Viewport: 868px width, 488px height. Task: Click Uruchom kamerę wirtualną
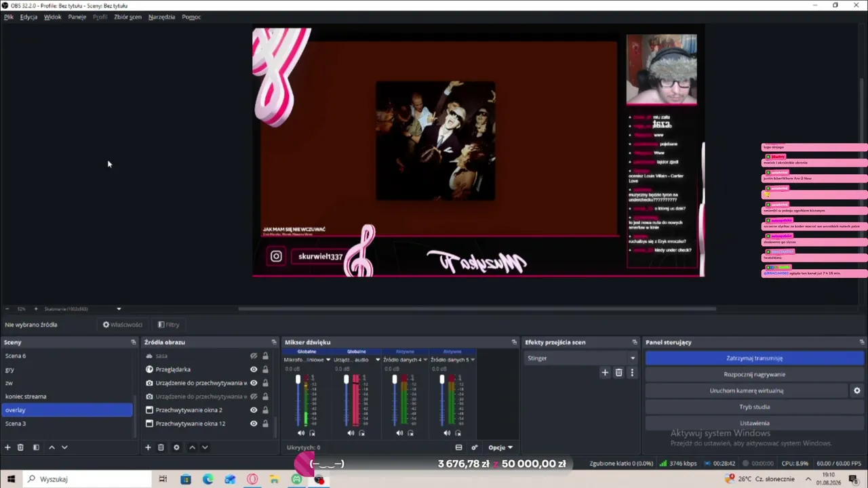tap(746, 390)
